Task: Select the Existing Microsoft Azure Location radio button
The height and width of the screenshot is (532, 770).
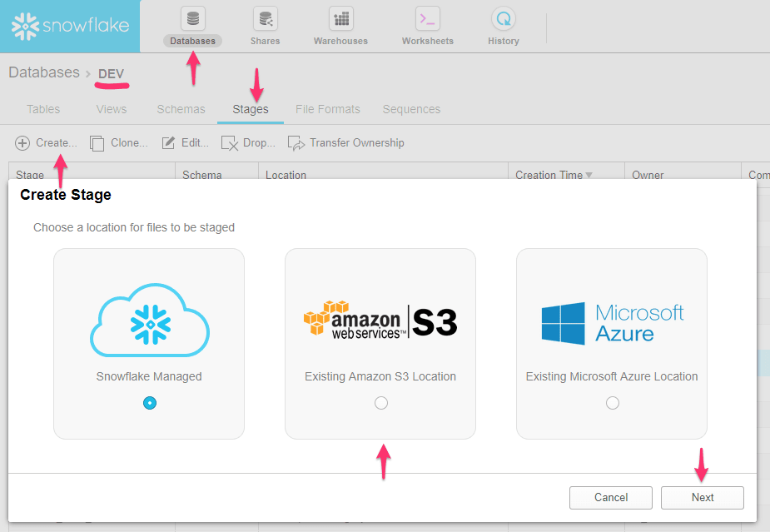Action: (613, 403)
